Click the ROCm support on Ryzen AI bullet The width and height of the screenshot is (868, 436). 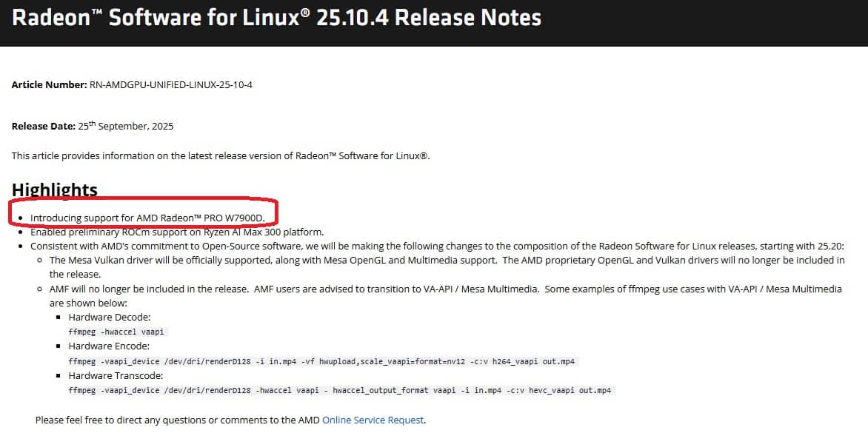click(x=176, y=232)
